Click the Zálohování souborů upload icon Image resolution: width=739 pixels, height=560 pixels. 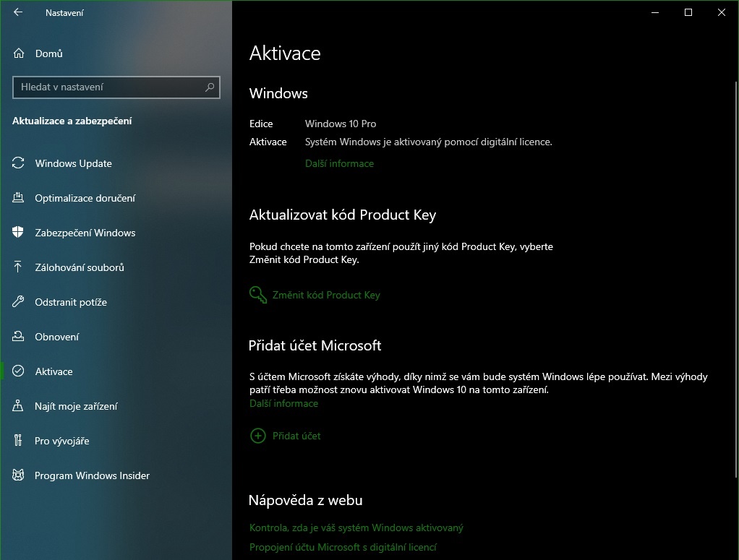[x=19, y=267]
